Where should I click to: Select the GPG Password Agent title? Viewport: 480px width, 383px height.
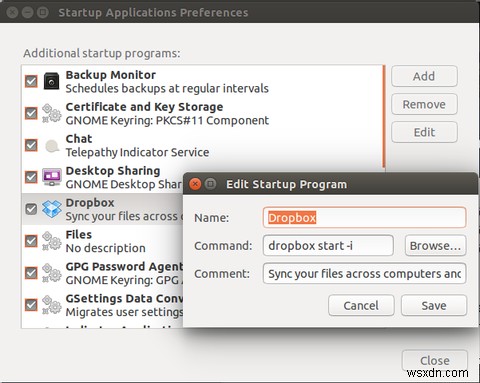[x=124, y=267]
